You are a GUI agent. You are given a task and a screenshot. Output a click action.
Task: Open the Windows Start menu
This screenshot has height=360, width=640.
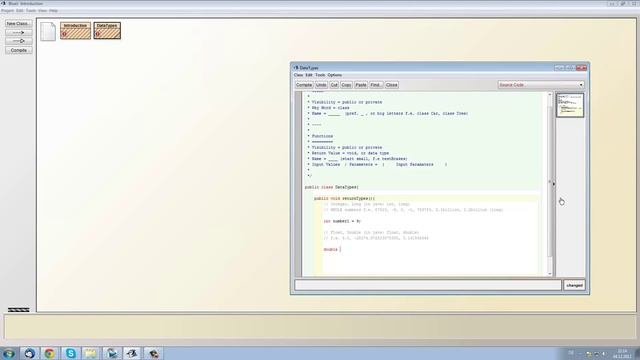[9, 353]
